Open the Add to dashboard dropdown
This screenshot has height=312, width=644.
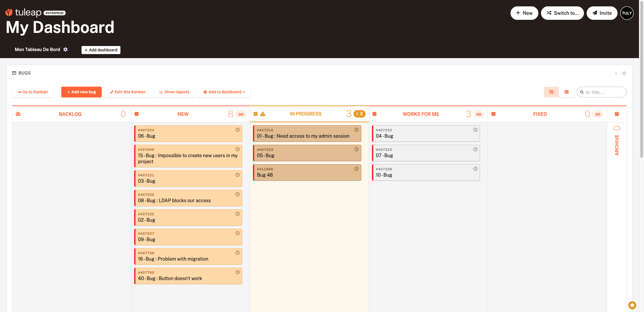[x=224, y=92]
